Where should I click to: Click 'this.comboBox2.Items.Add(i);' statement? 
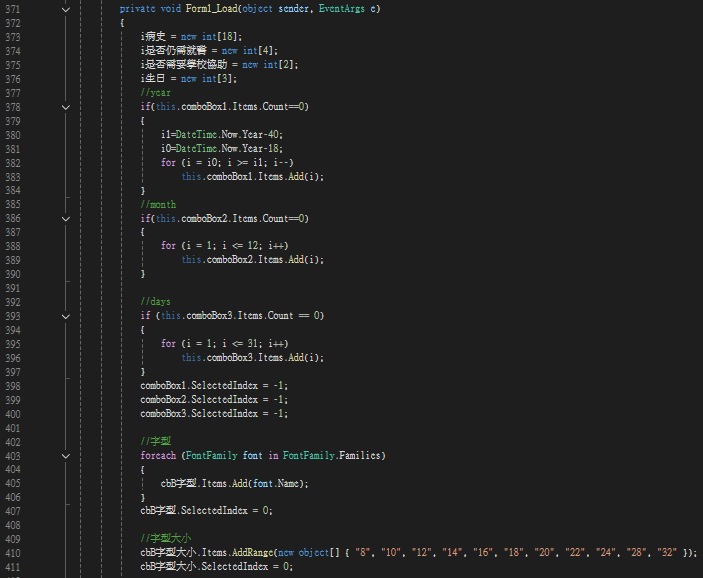coord(253,260)
